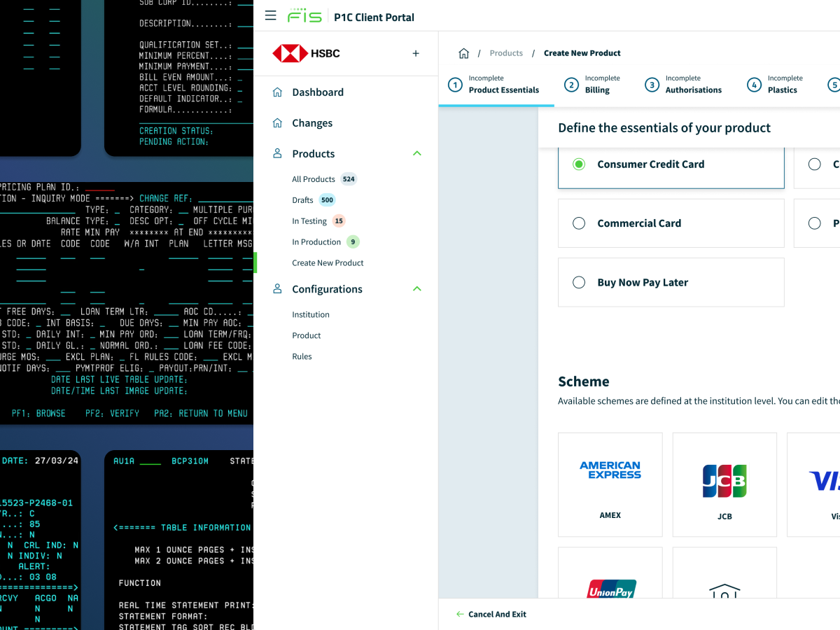Image resolution: width=840 pixels, height=630 pixels.
Task: Open Dashboard in the sidebar
Action: point(318,92)
